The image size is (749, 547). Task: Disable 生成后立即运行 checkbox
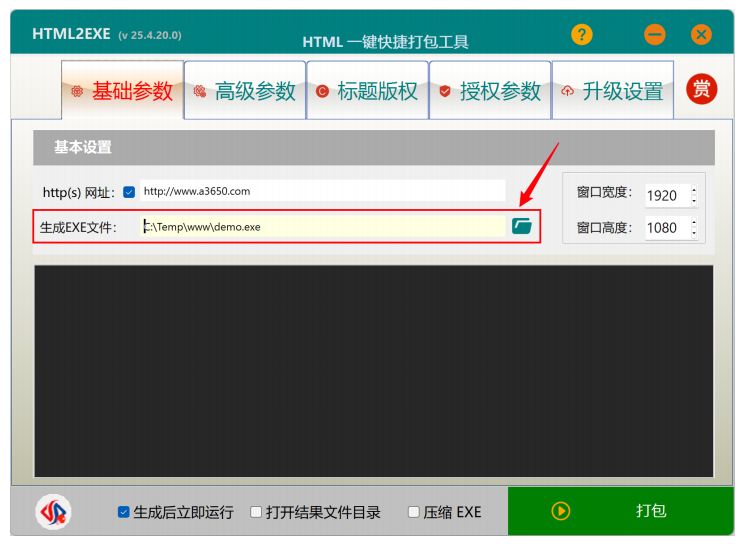pos(123,512)
